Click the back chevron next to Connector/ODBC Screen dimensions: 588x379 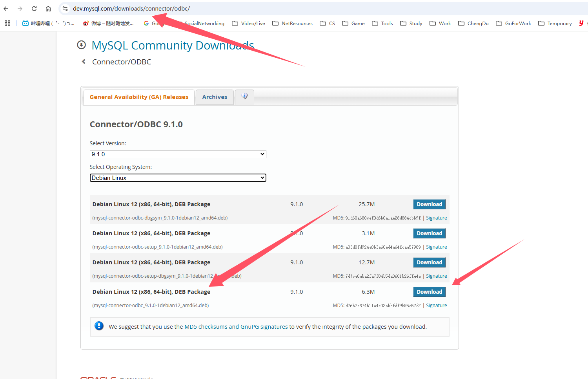click(x=84, y=62)
